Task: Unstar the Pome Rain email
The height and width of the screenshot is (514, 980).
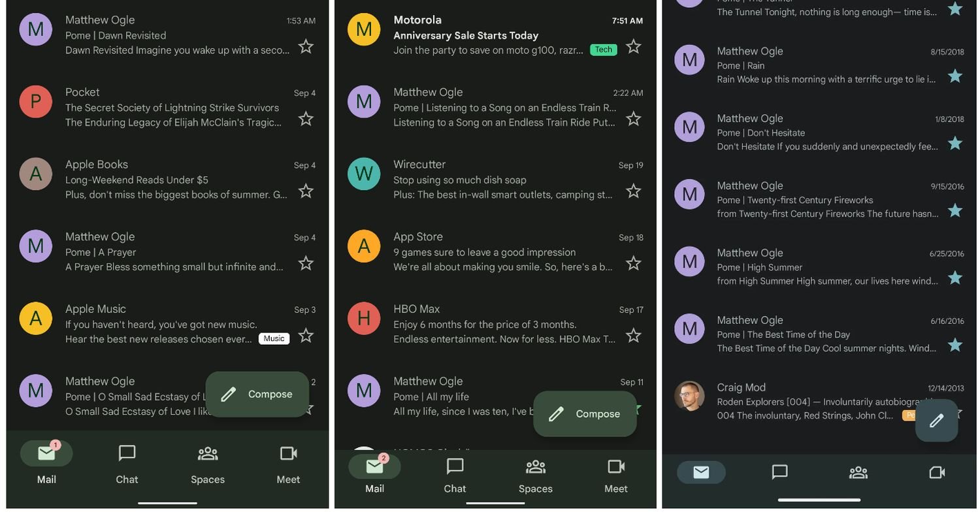Action: (955, 76)
